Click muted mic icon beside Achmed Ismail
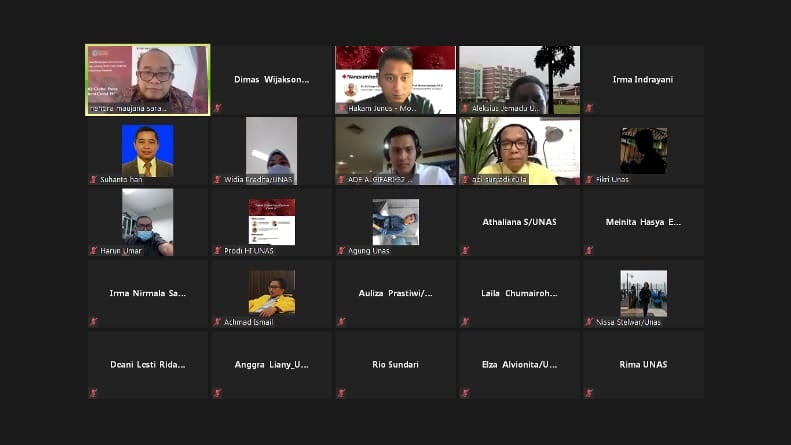791x445 pixels. (217, 321)
